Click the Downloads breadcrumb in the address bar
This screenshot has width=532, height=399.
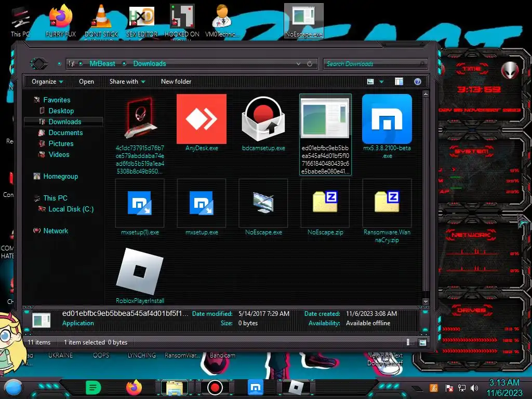point(150,64)
